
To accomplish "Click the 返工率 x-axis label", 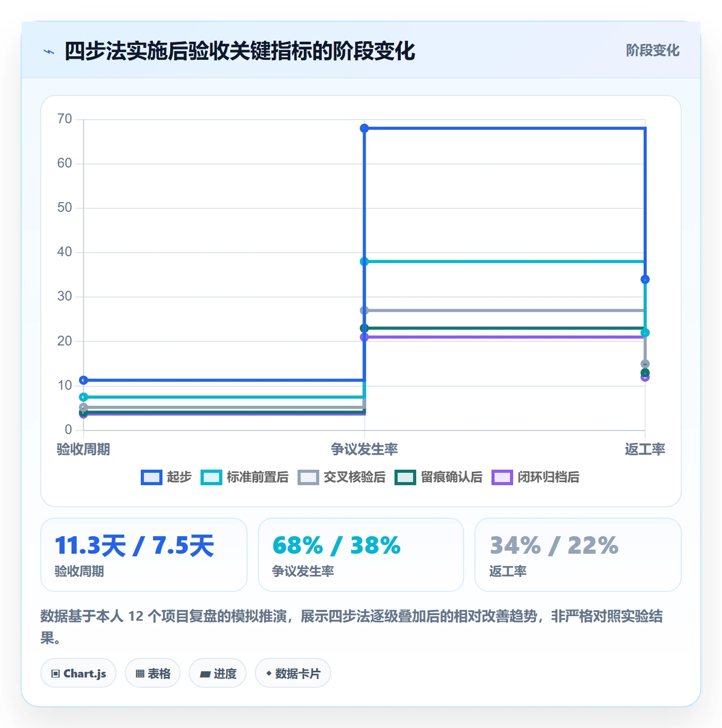I will 645,450.
